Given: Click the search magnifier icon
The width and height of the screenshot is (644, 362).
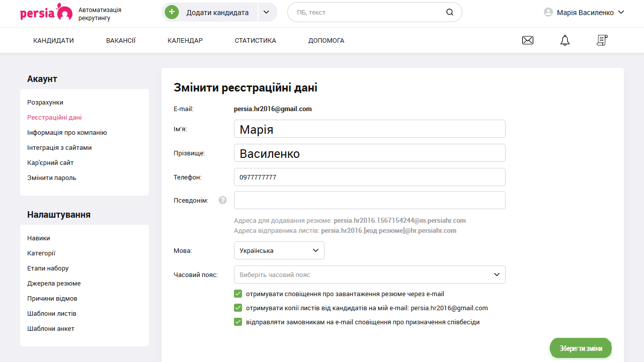Looking at the screenshot, I should tap(449, 12).
